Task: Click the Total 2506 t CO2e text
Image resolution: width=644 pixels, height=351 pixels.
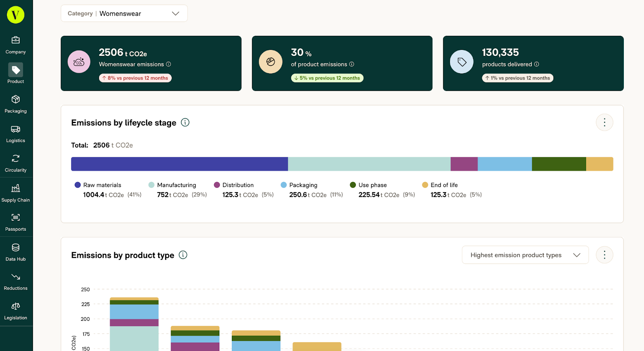Action: click(x=102, y=145)
